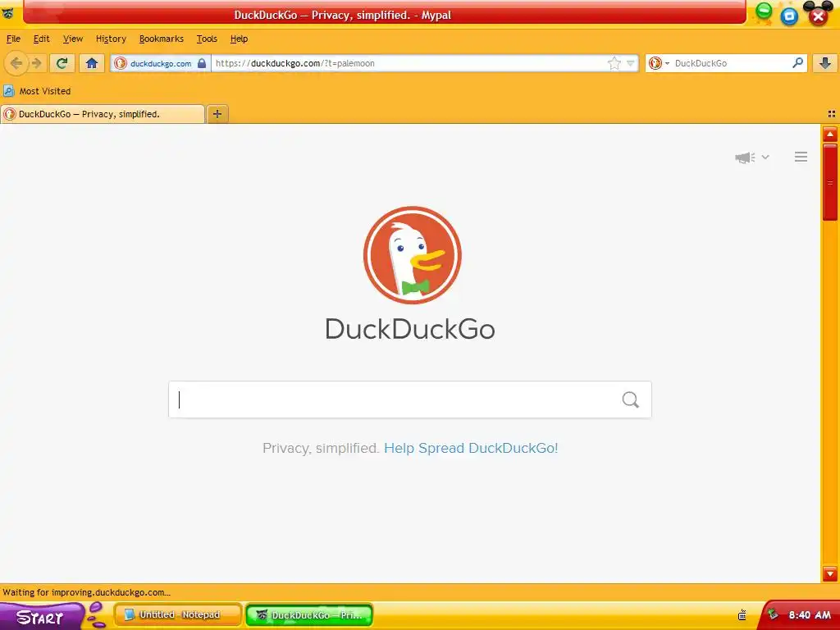Open the View menu

73,39
